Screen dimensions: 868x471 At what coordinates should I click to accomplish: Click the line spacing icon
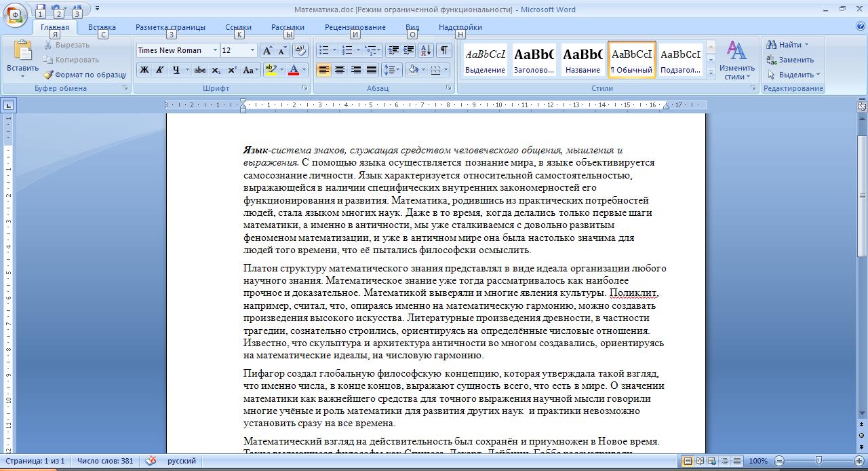(392, 70)
